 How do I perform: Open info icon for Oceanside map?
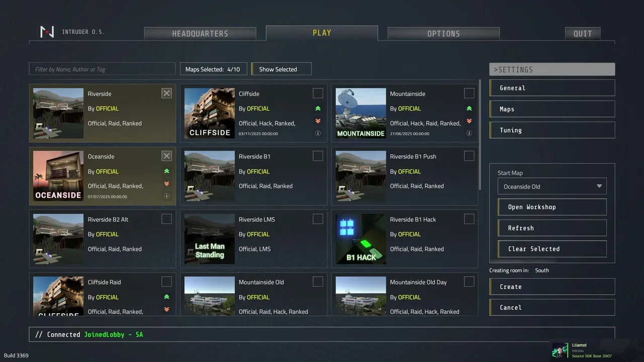[x=167, y=196]
